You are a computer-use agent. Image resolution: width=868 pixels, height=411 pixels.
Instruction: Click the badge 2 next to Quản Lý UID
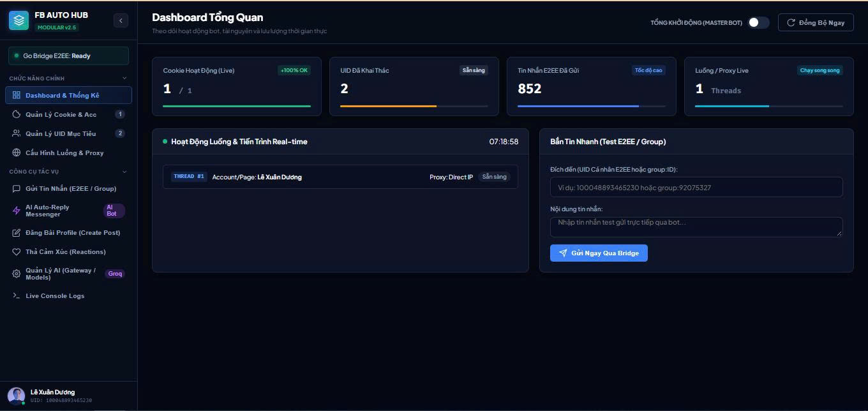(120, 133)
